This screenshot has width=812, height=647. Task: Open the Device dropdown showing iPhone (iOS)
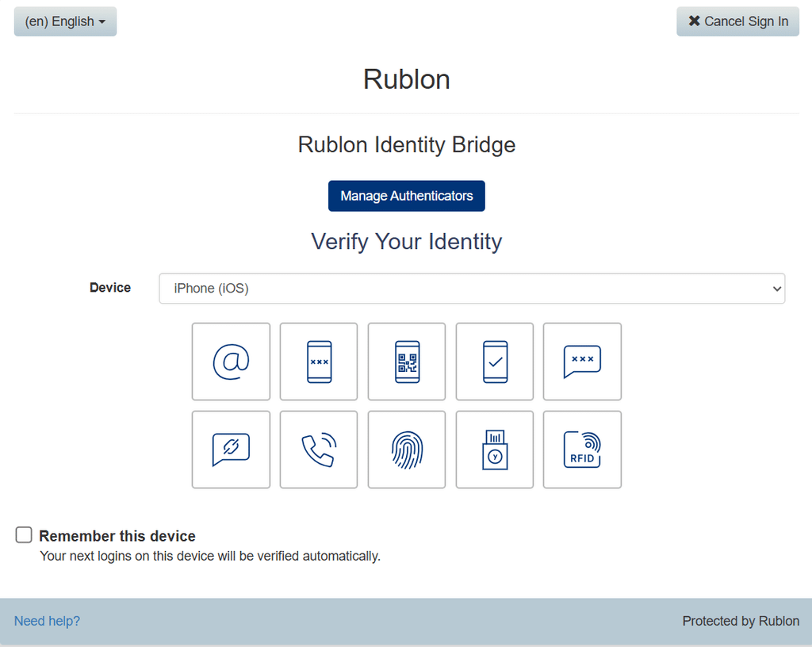point(472,289)
